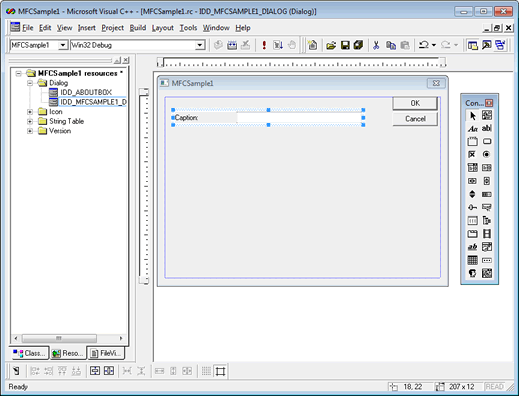Open the Layout menu

pos(163,28)
